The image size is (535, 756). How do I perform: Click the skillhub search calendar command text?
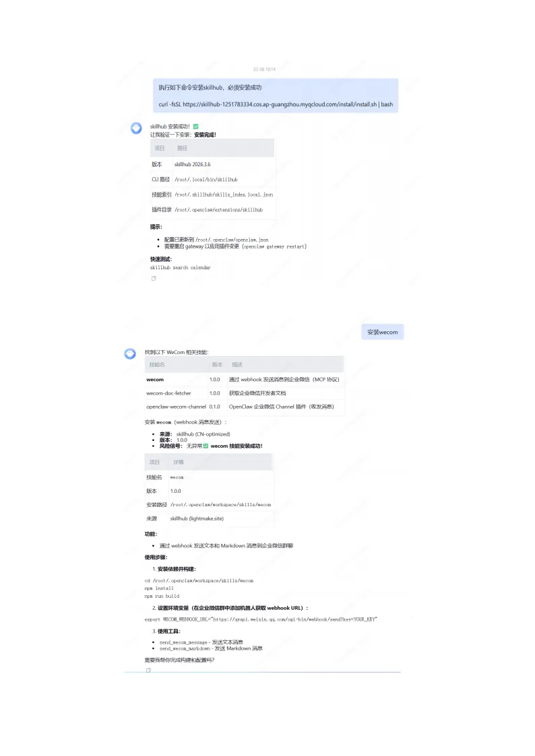click(180, 267)
